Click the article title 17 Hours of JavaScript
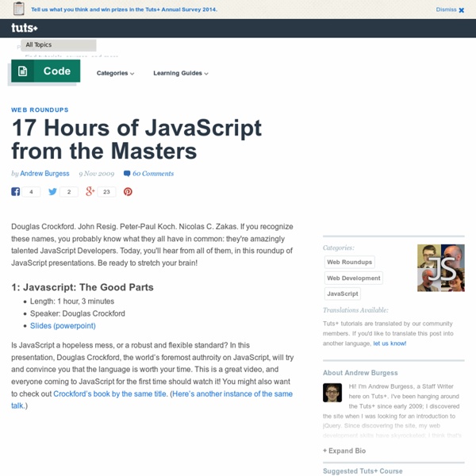The height and width of the screenshot is (476, 476). (136, 139)
